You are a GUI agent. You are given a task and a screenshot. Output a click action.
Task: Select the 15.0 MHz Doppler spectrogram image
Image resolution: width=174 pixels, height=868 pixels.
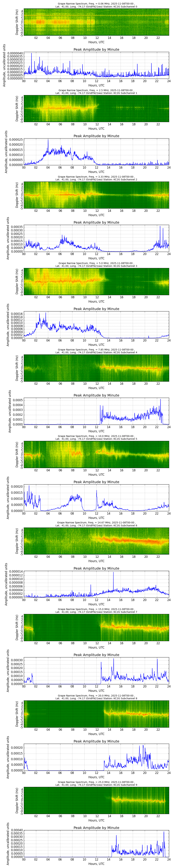(96, 627)
